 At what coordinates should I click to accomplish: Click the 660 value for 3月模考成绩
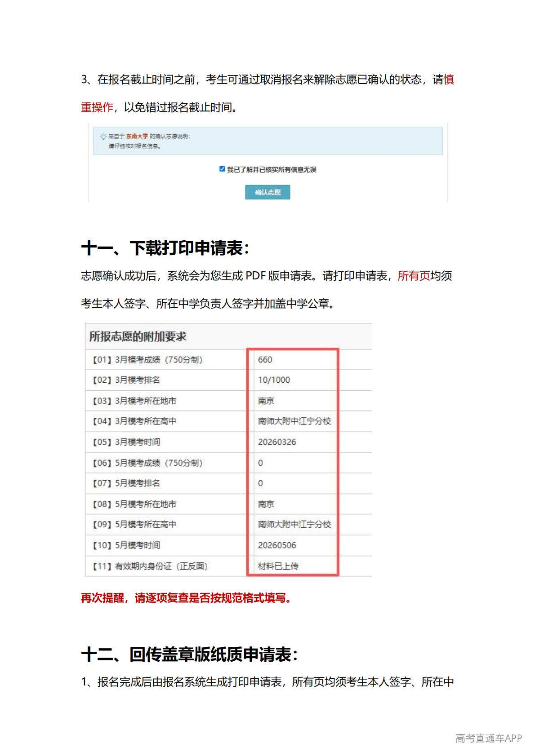coord(265,359)
